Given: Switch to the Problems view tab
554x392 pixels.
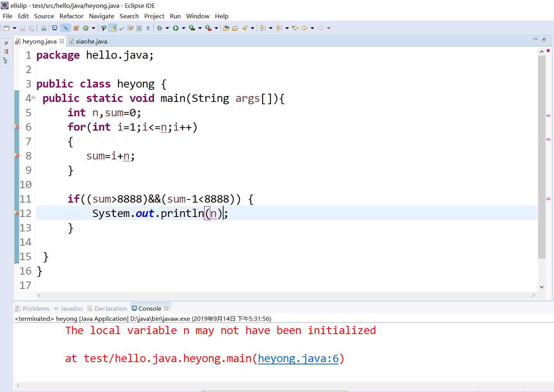Looking at the screenshot, I should click(33, 308).
